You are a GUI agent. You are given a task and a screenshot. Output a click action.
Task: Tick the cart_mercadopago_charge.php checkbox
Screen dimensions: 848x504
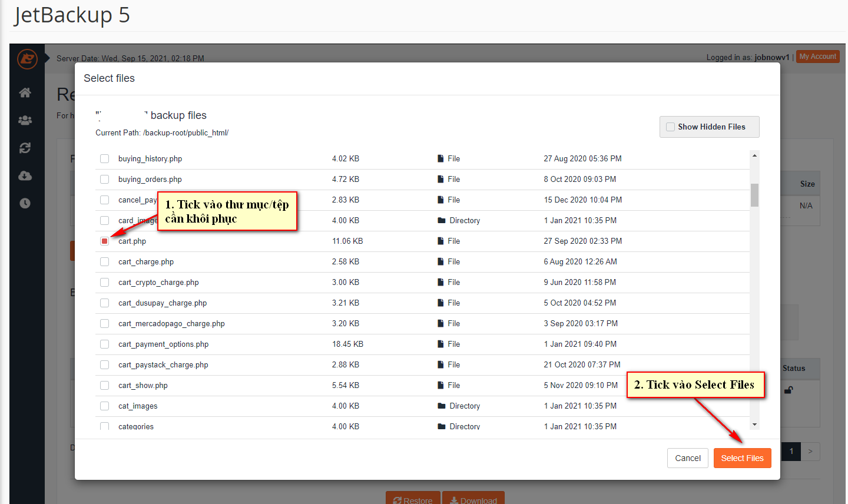click(x=104, y=323)
